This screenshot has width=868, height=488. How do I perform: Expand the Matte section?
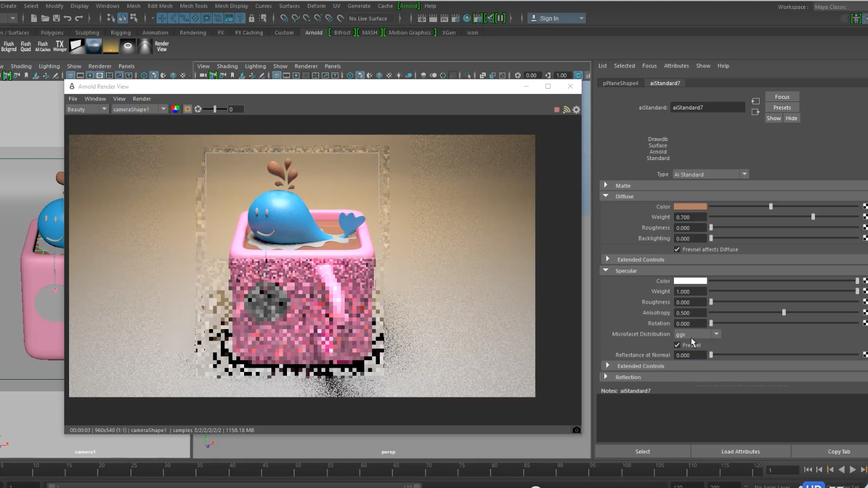coord(606,185)
